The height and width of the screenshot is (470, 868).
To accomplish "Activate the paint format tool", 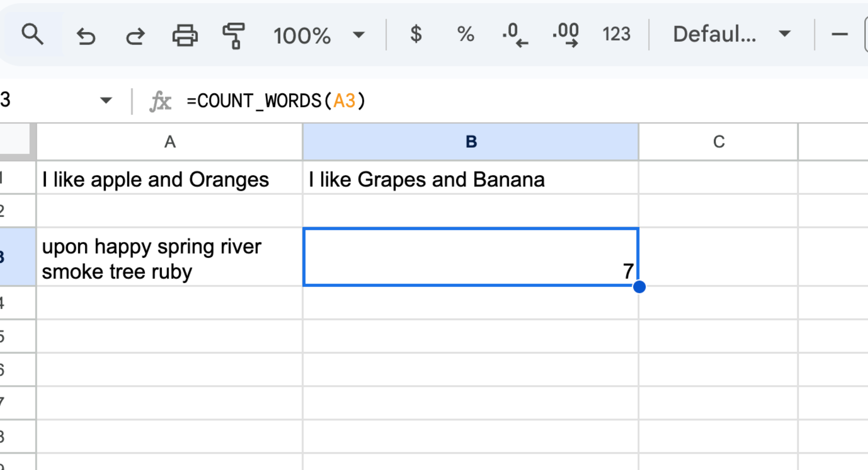I will 233,35.
